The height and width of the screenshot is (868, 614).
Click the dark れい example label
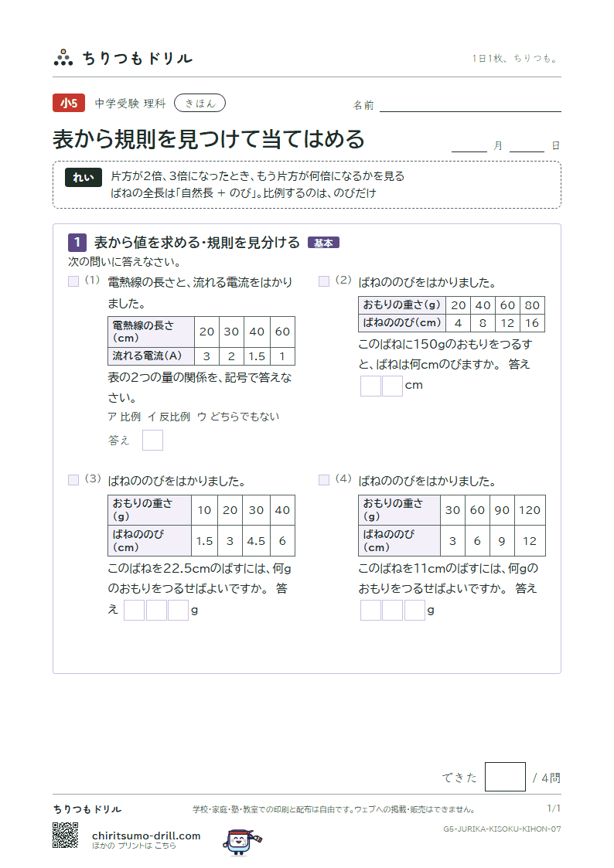[x=84, y=177]
